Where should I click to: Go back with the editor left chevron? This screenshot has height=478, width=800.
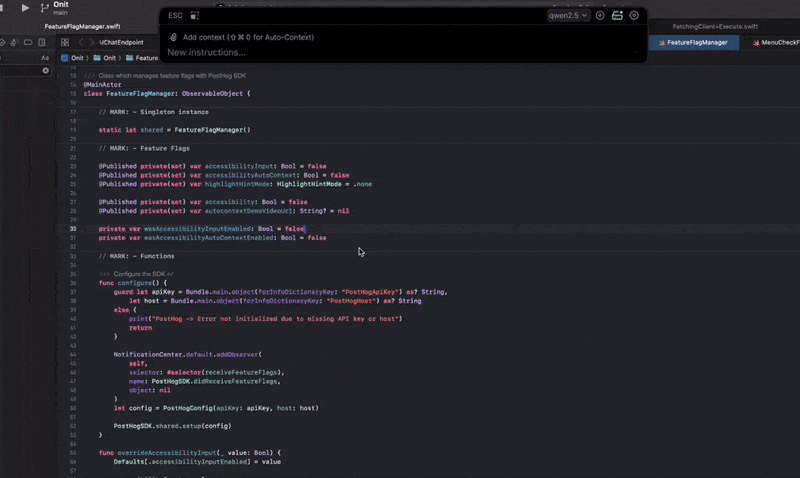[x=81, y=42]
